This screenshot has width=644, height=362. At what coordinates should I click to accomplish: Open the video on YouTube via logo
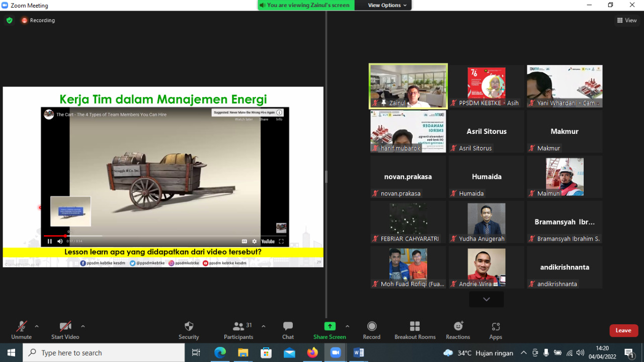(x=268, y=242)
